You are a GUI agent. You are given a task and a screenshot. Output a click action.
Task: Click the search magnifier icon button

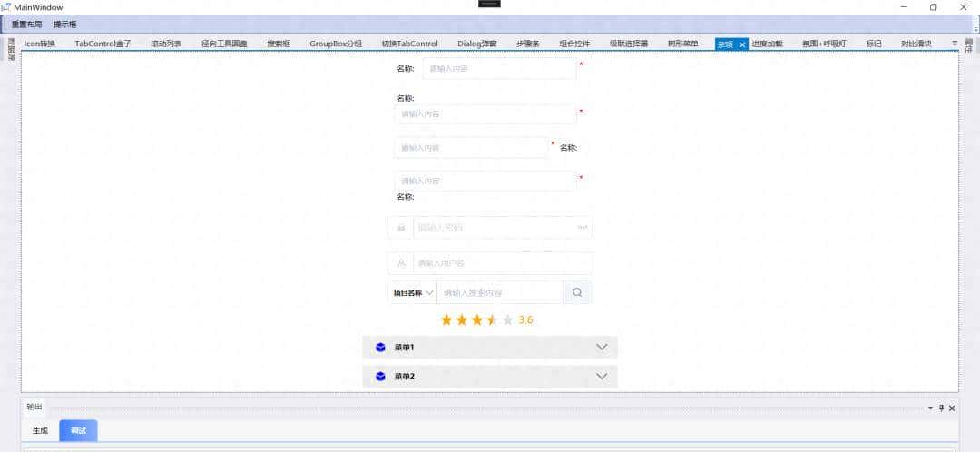pyautogui.click(x=577, y=292)
